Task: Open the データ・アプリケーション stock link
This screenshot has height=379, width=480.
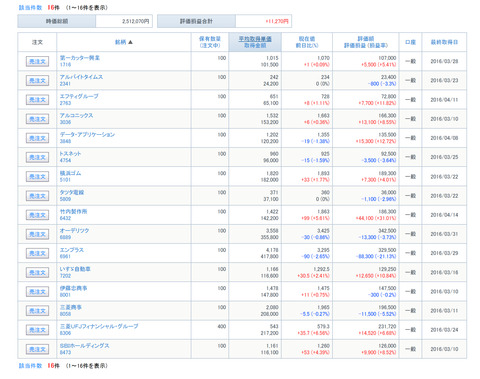Action: point(87,134)
